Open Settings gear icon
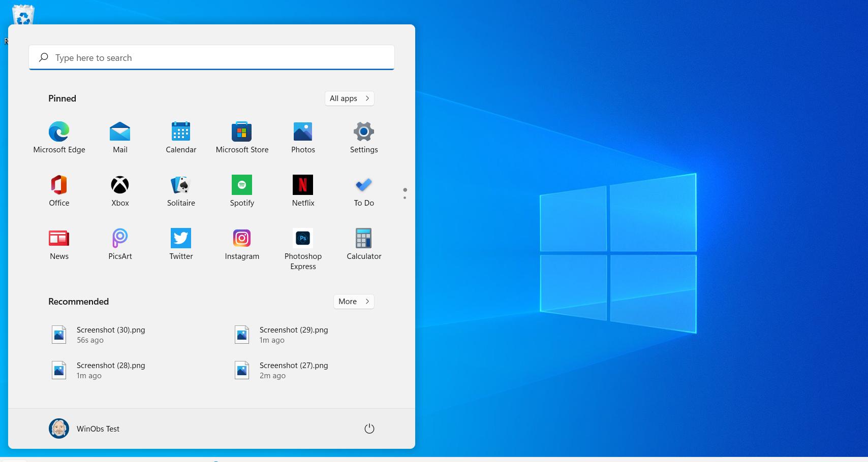This screenshot has width=868, height=462. (364, 132)
